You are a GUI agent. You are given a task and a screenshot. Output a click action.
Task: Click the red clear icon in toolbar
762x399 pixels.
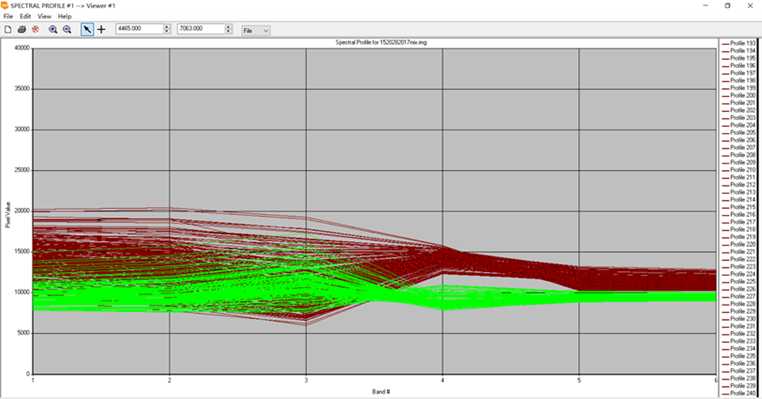pos(35,30)
